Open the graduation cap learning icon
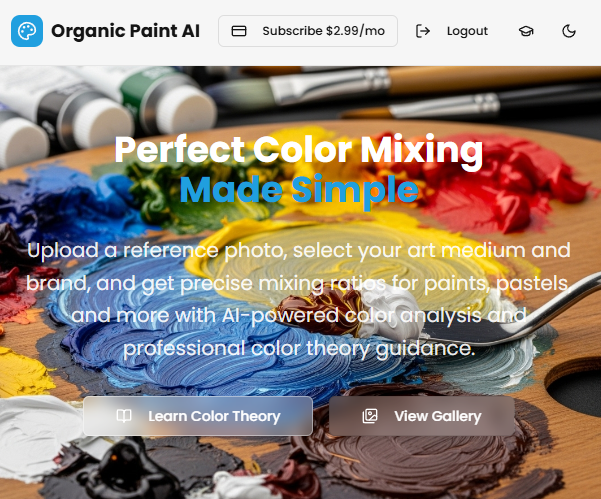This screenshot has height=499, width=601. coord(526,31)
